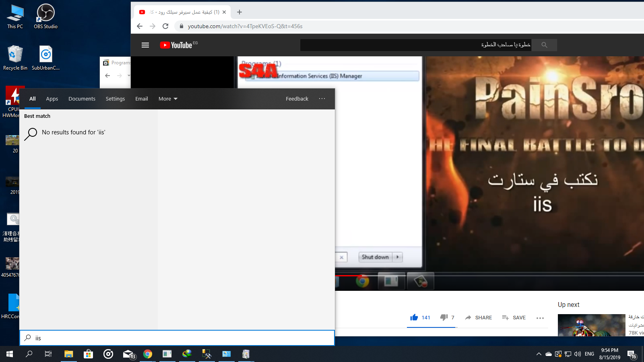Open Groove Music from taskbar
644x362 pixels.
click(108, 354)
